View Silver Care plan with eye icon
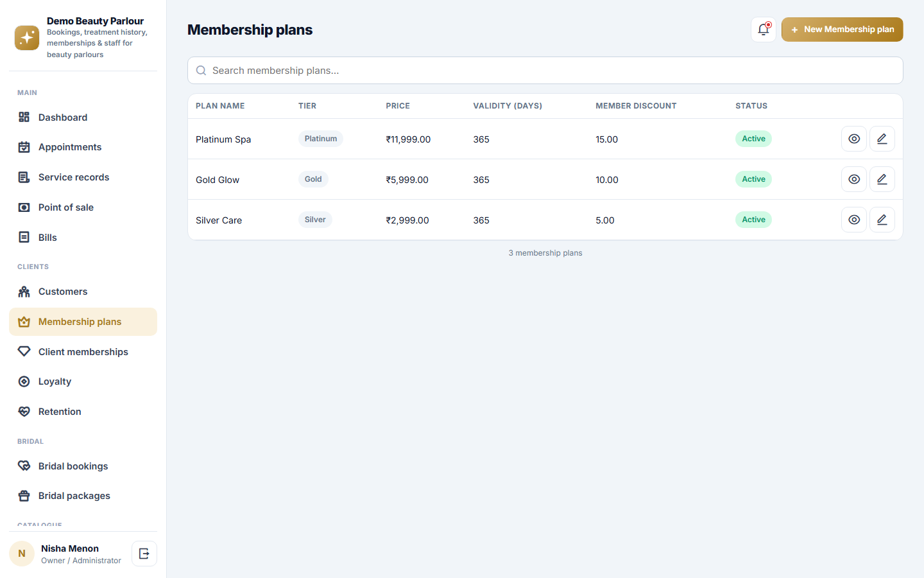Image resolution: width=924 pixels, height=578 pixels. tap(854, 220)
